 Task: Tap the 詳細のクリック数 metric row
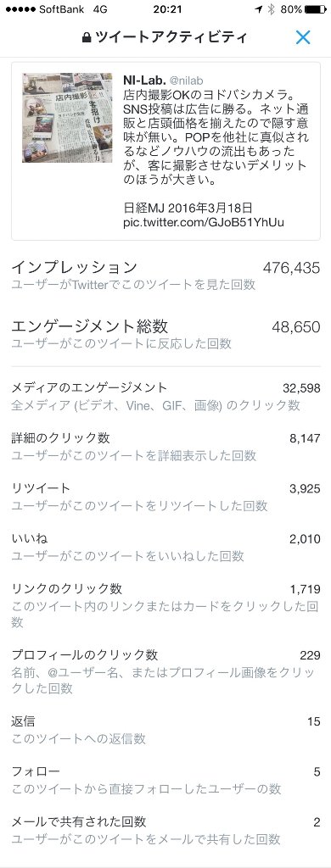[x=165, y=447]
